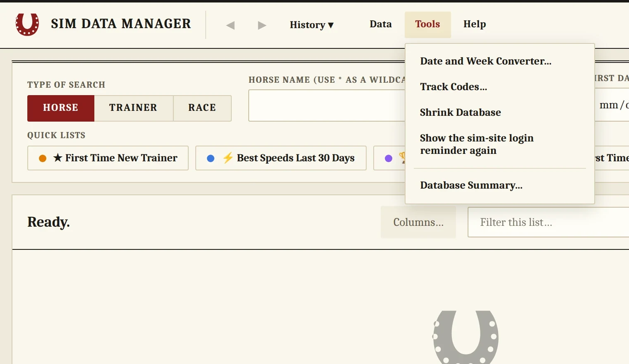
Task: Open the Data menu
Action: pos(381,24)
